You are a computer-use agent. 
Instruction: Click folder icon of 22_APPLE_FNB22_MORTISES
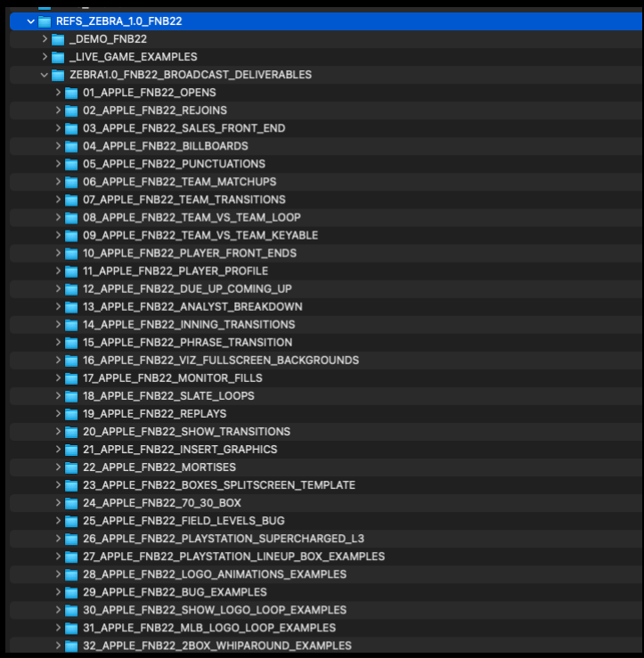pyautogui.click(x=71, y=467)
